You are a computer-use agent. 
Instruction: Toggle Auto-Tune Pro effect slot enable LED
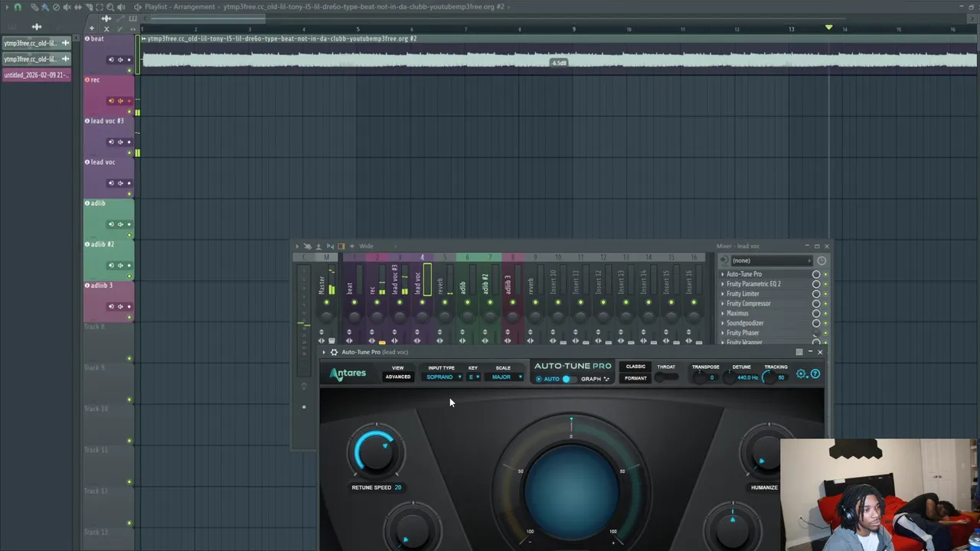(825, 274)
